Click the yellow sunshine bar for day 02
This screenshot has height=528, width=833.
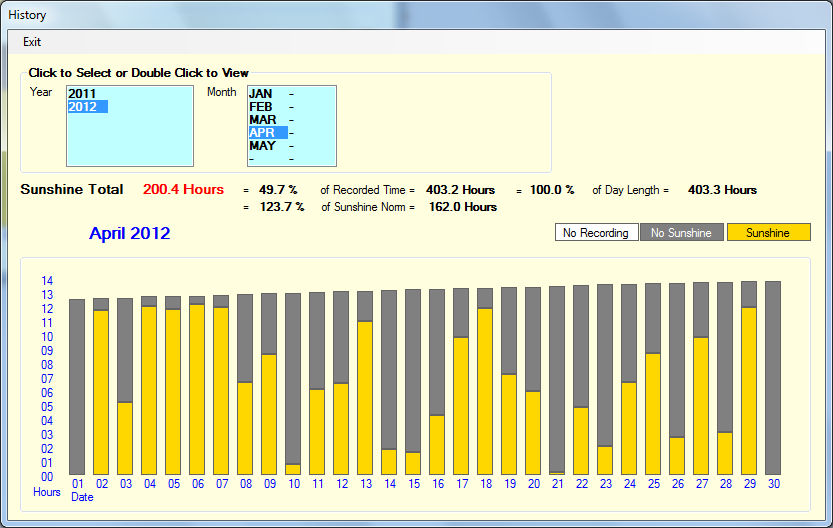[101, 392]
